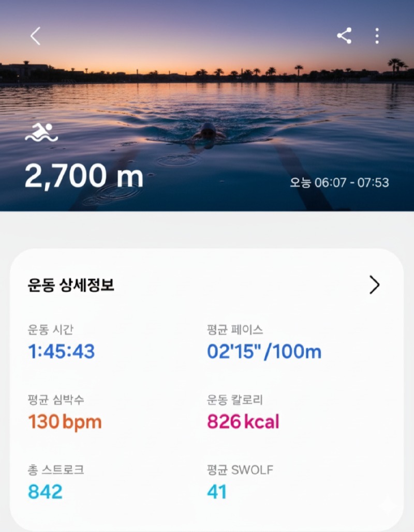Open the 운동 상세정보 section header
414x532 pixels.
71,285
